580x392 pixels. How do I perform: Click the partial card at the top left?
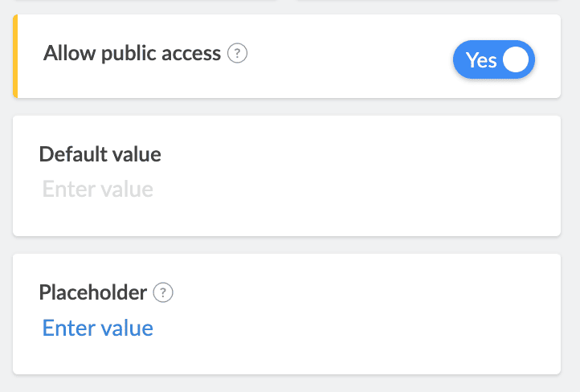(145, 1)
